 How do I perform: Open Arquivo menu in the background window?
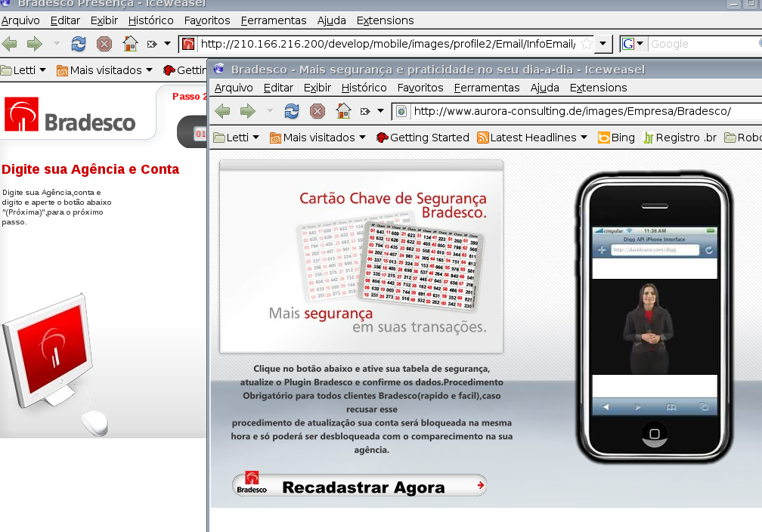point(20,20)
